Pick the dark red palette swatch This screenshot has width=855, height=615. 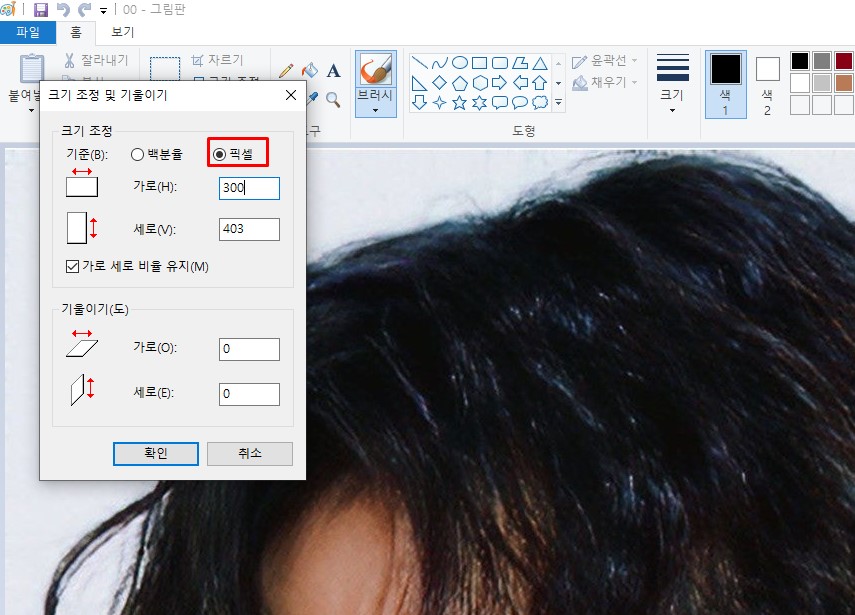coord(844,61)
